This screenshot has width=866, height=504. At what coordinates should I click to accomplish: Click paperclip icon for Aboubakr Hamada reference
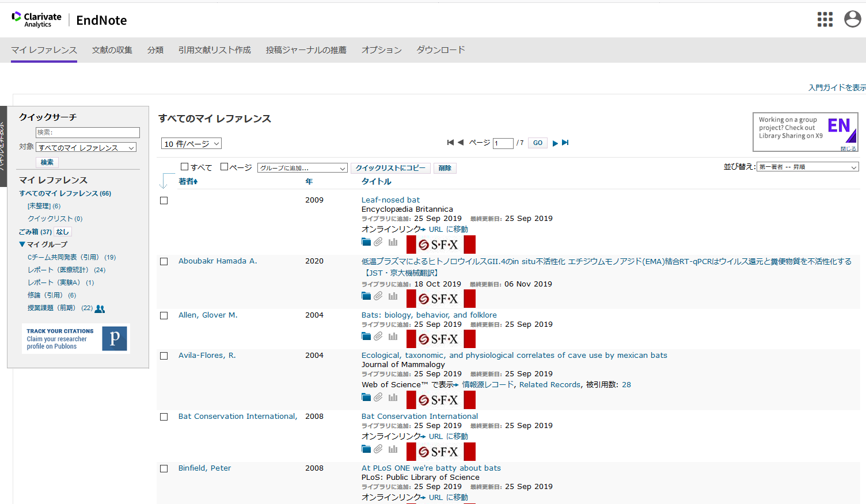[x=378, y=296]
